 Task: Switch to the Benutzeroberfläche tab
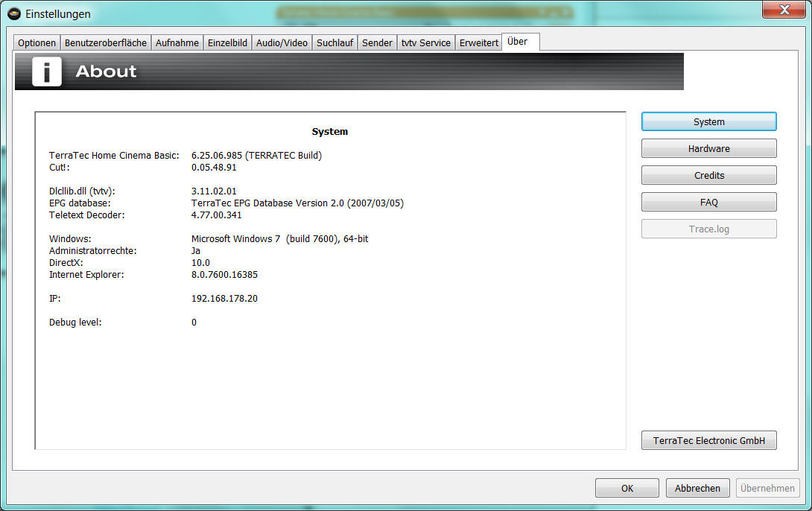coord(106,42)
